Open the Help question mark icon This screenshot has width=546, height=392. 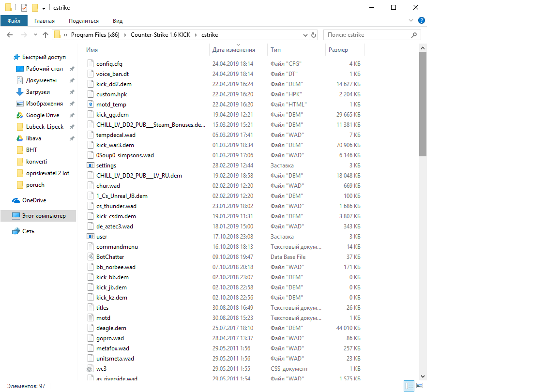(x=421, y=20)
